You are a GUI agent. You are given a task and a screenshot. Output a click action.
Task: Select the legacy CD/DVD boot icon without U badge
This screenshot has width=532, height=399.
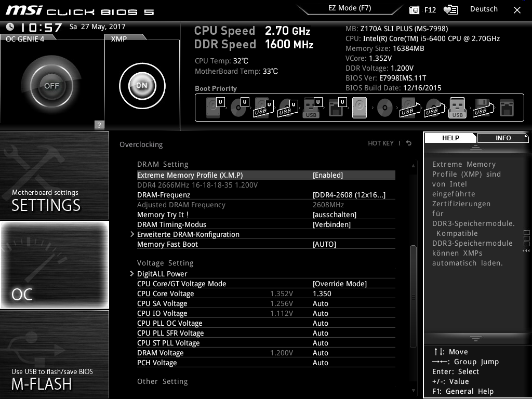pos(385,108)
